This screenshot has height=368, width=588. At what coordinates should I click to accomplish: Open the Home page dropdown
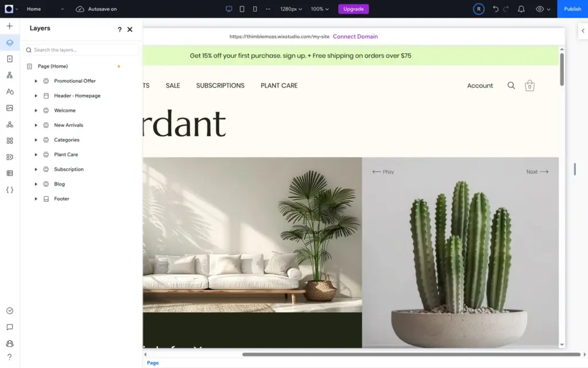click(x=45, y=9)
